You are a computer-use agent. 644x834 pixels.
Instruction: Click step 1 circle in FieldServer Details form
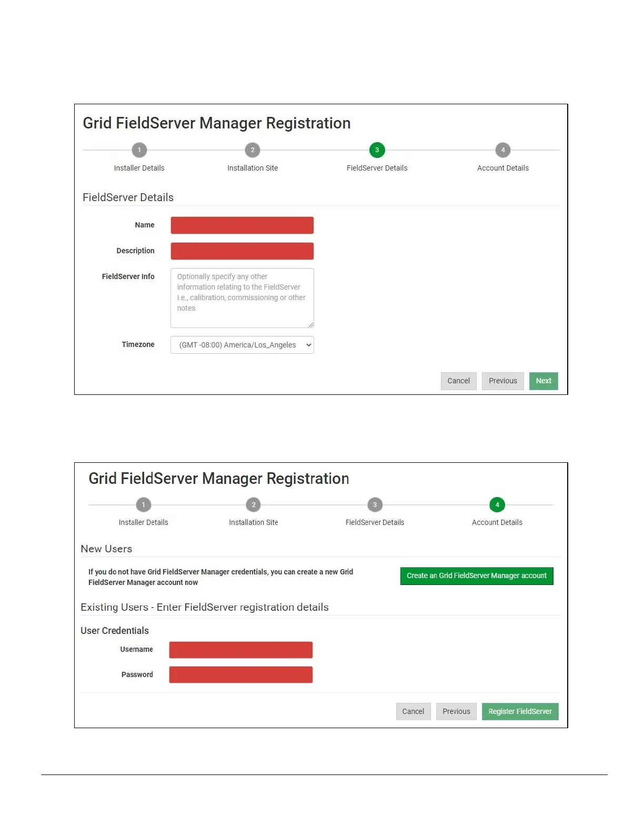point(139,150)
